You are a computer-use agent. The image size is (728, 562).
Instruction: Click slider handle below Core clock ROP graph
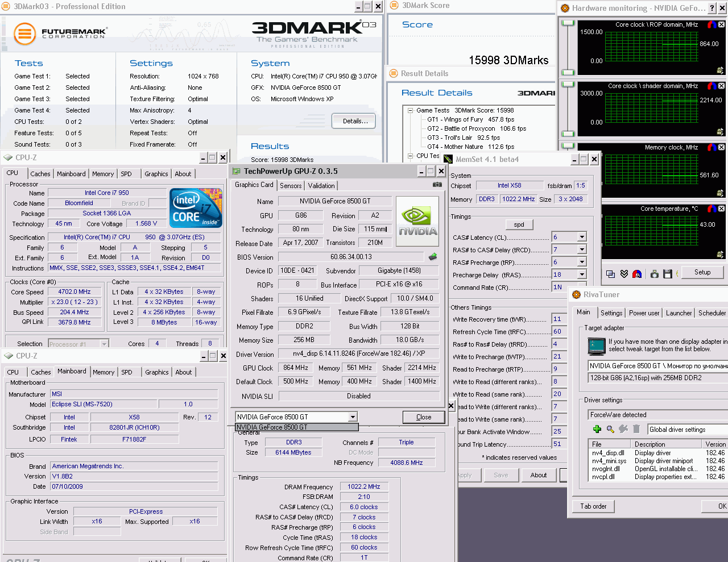(568, 73)
